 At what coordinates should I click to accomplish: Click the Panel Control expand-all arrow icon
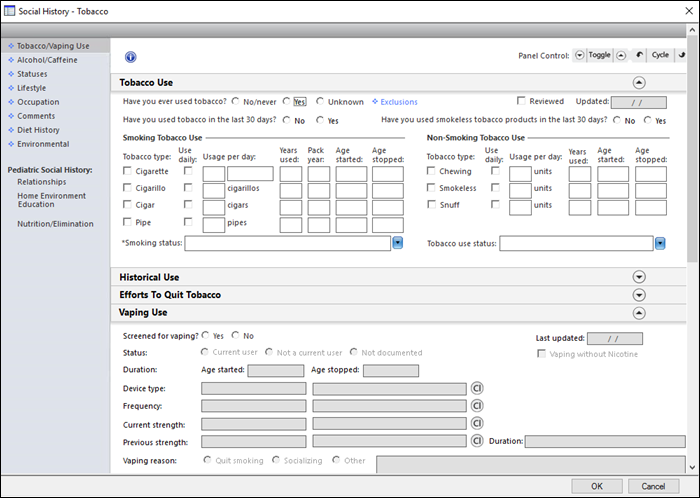click(x=581, y=55)
